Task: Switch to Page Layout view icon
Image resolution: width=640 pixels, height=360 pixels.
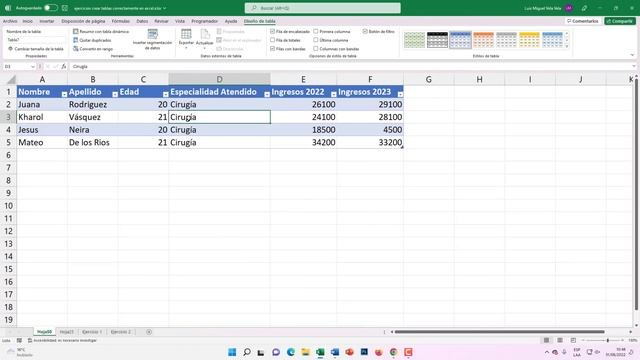Action: [560, 340]
